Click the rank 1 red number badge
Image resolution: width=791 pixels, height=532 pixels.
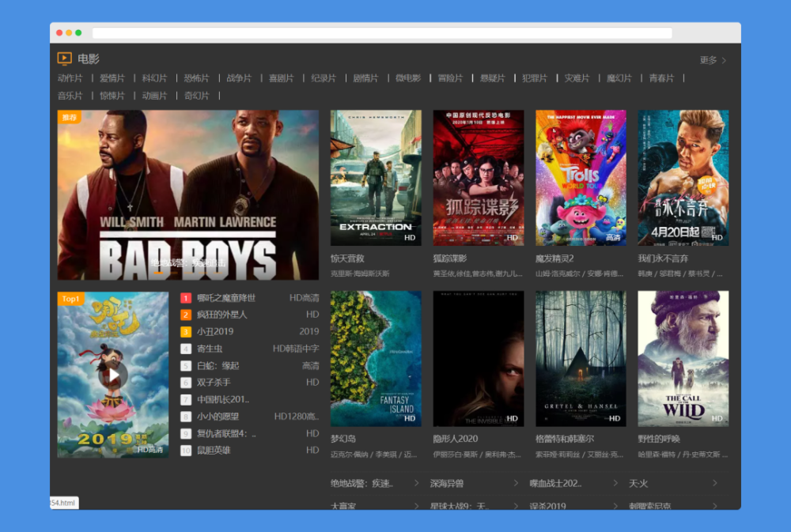click(186, 298)
